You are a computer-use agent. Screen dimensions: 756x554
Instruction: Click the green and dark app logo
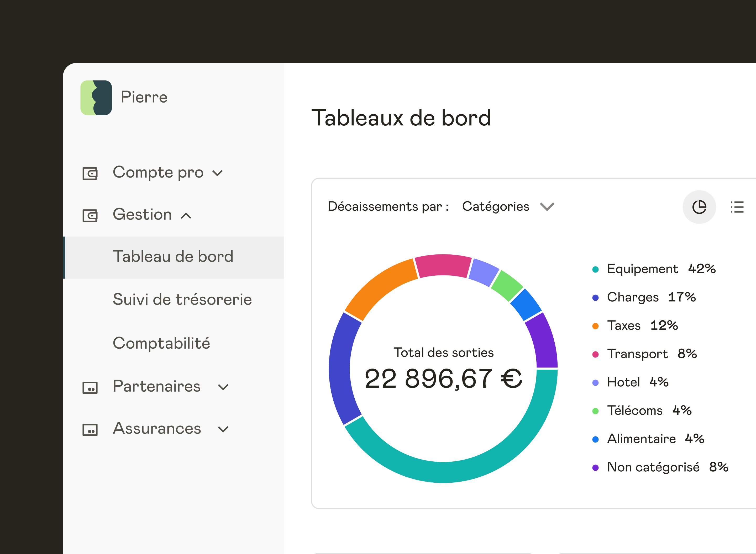pyautogui.click(x=96, y=98)
